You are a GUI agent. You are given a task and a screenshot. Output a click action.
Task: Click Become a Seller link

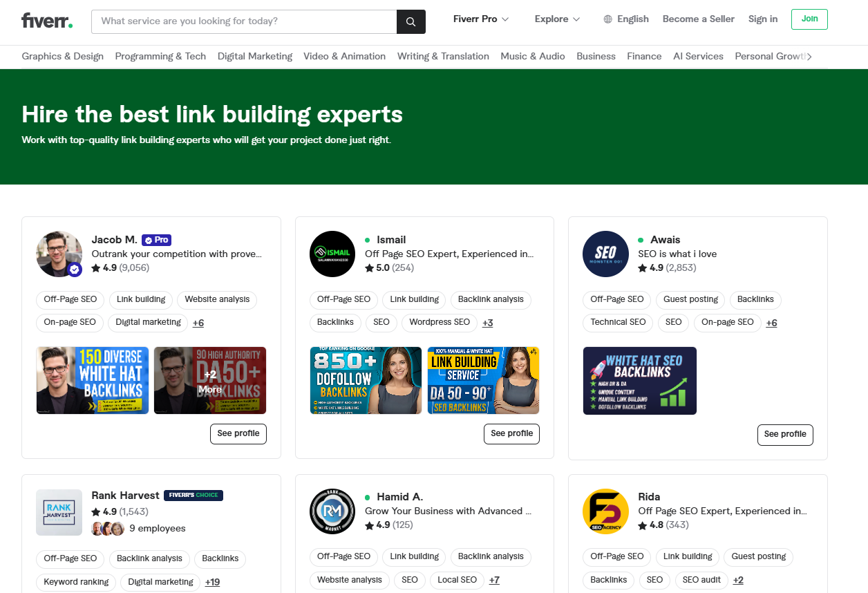699,19
